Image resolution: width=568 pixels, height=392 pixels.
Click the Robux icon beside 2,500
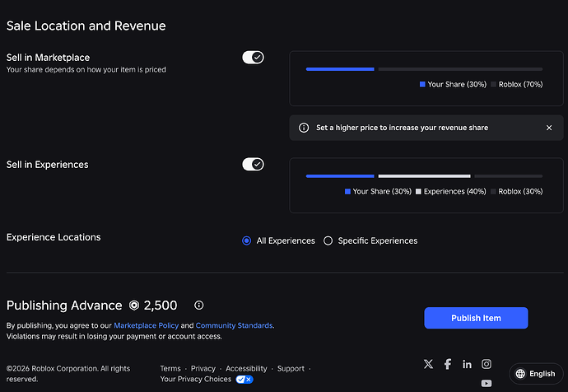[x=134, y=306]
